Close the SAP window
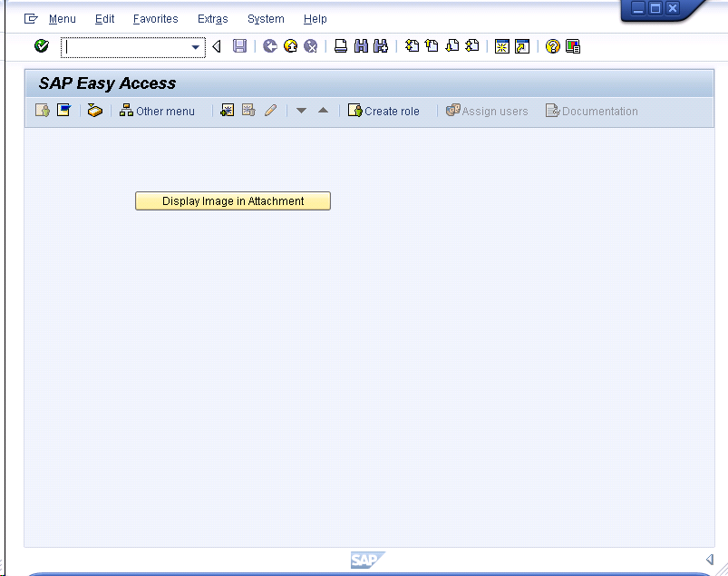728x576 pixels. 673,8
